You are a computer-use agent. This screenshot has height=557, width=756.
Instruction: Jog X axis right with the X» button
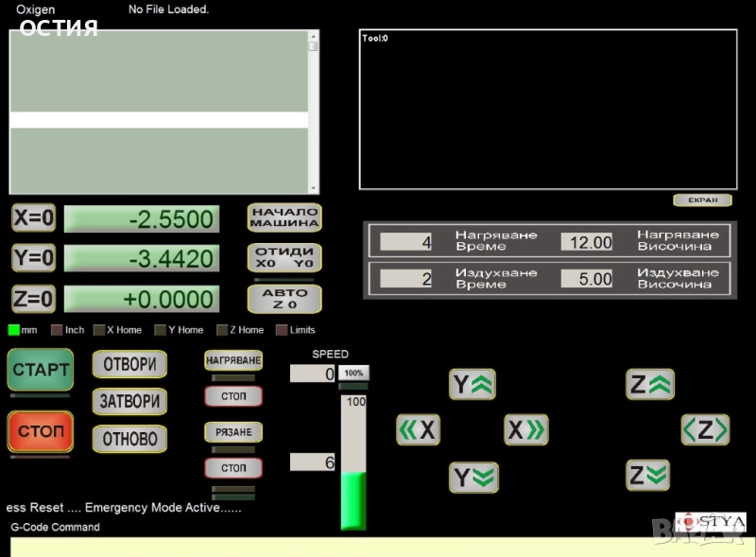(525, 429)
